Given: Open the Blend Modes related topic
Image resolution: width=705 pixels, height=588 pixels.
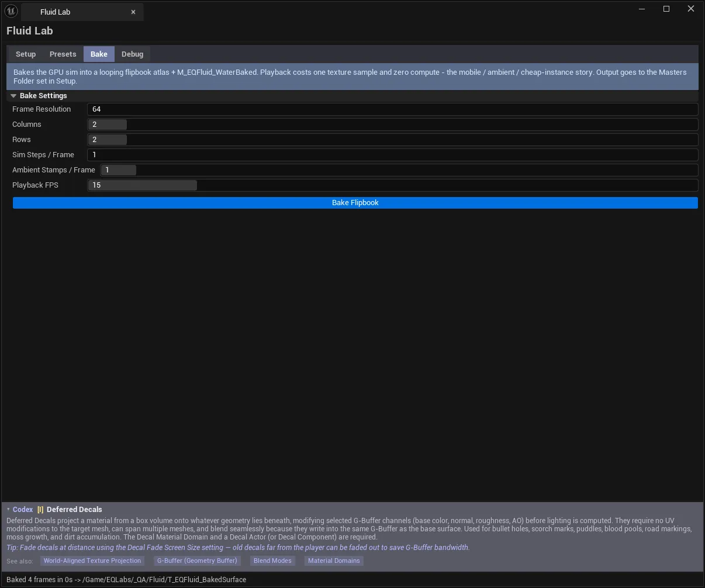Looking at the screenshot, I should pyautogui.click(x=272, y=561).
